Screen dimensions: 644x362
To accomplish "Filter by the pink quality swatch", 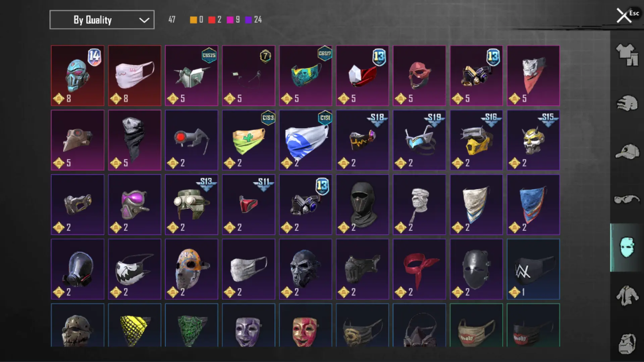I will click(x=230, y=20).
